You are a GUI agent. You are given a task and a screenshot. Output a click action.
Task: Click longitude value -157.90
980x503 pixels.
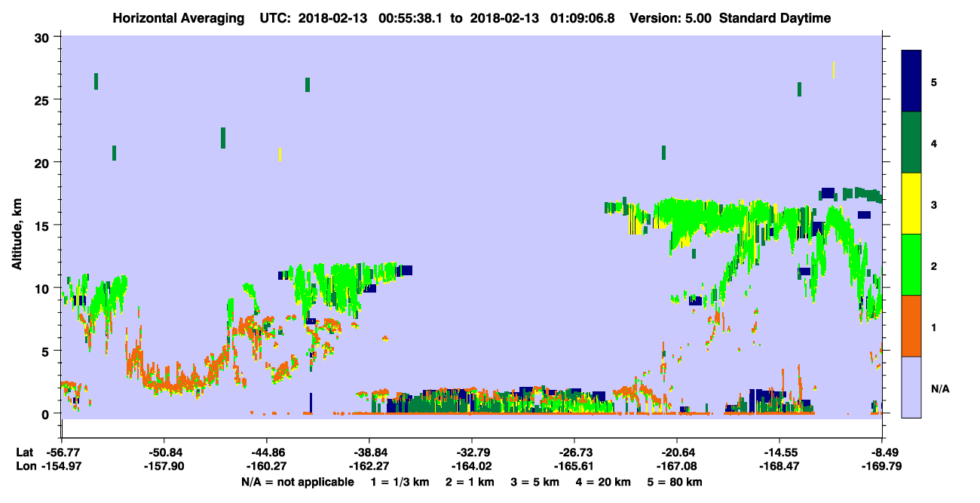tap(164, 466)
